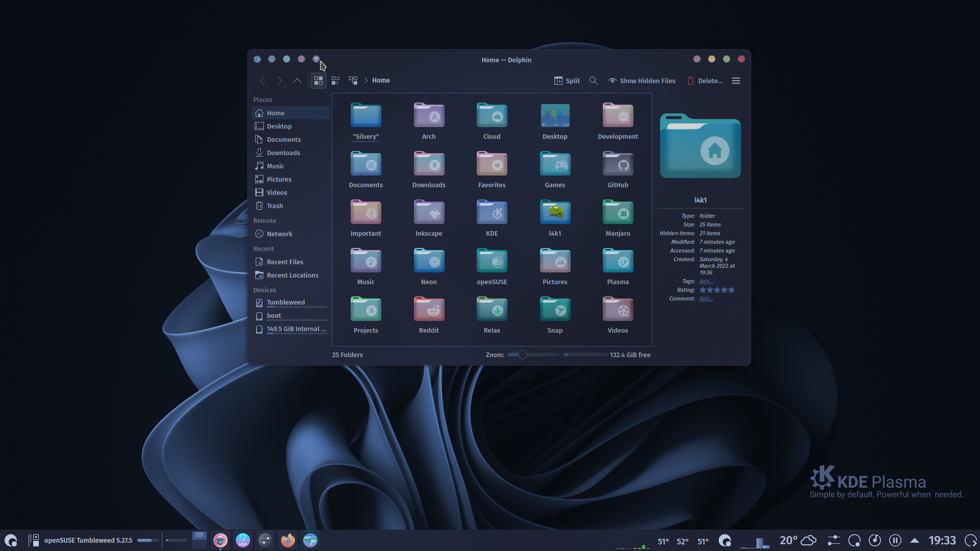The image size is (980, 551).
Task: Select Downloads in Places panel
Action: tap(290, 153)
